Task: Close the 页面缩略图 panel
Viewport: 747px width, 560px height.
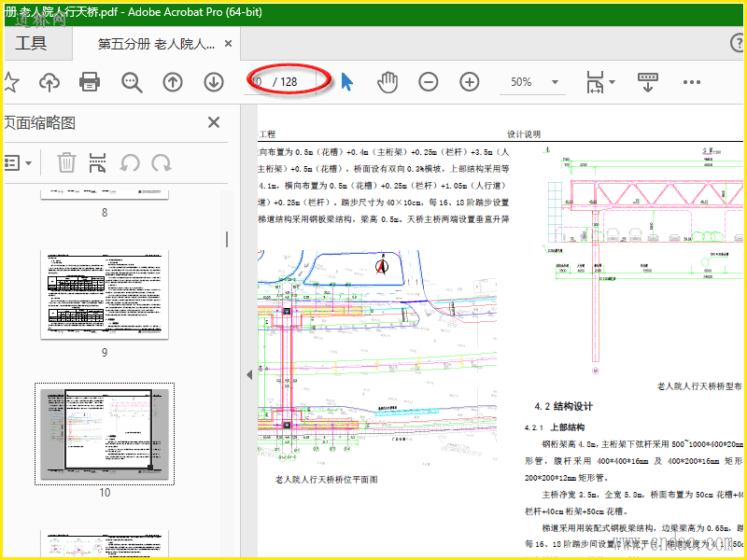Action: click(x=214, y=122)
